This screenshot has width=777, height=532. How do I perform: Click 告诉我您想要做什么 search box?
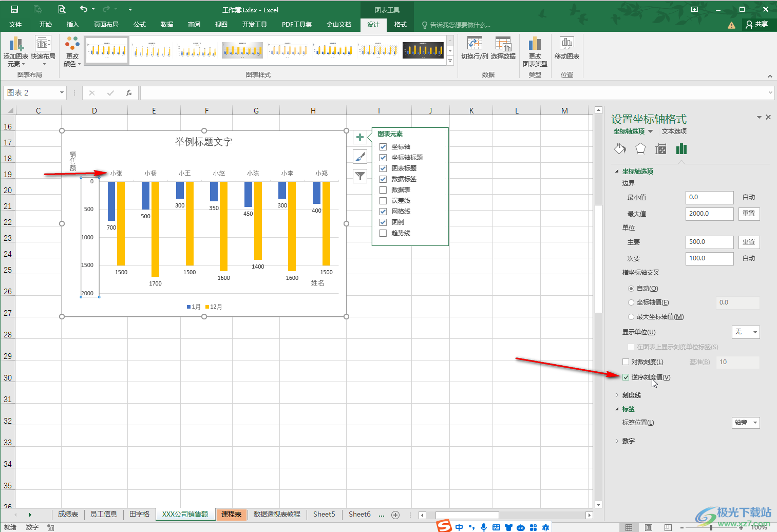click(456, 25)
